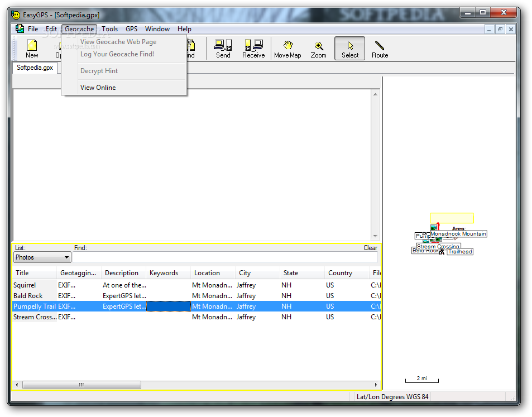The width and height of the screenshot is (532, 417).
Task: Click the EasyGPS smiley title bar icon
Action: coord(16,15)
